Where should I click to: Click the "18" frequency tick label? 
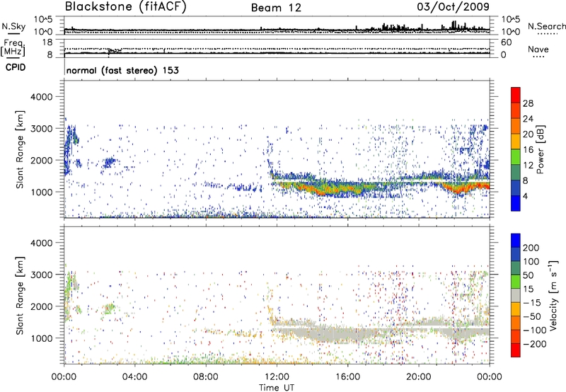(x=47, y=42)
